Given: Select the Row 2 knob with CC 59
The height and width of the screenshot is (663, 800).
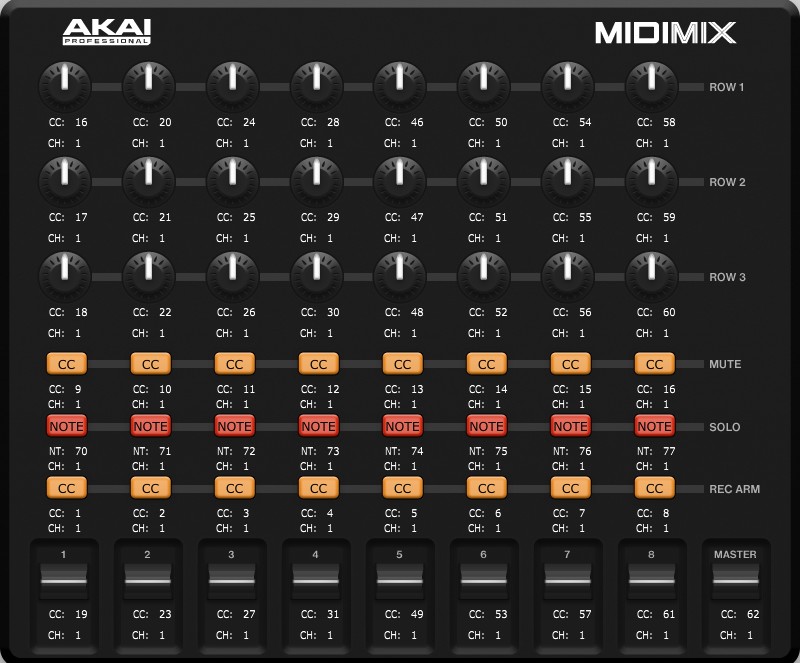Looking at the screenshot, I should click(653, 181).
